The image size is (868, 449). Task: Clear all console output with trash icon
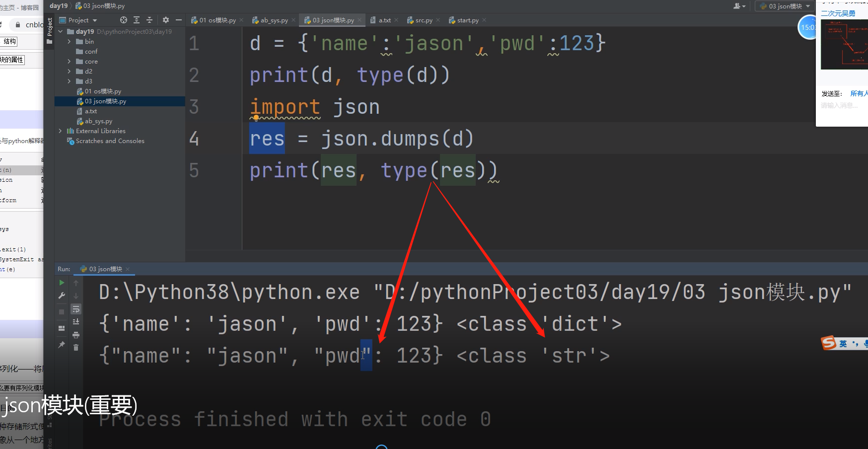coord(76,348)
